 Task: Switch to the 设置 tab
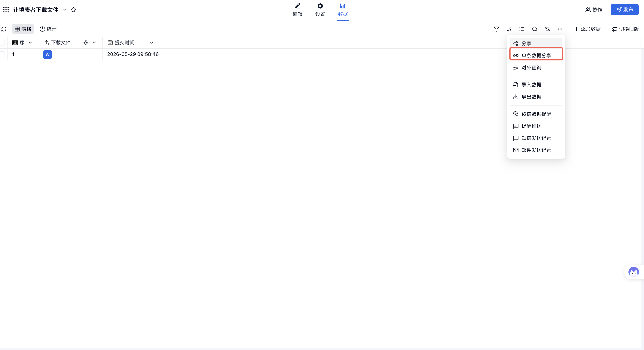pyautogui.click(x=320, y=10)
